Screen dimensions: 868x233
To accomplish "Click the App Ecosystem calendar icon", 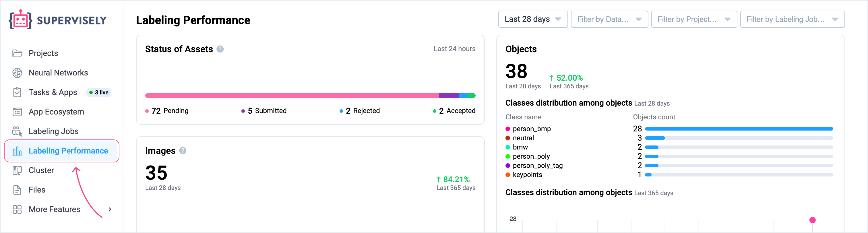I will tap(17, 112).
